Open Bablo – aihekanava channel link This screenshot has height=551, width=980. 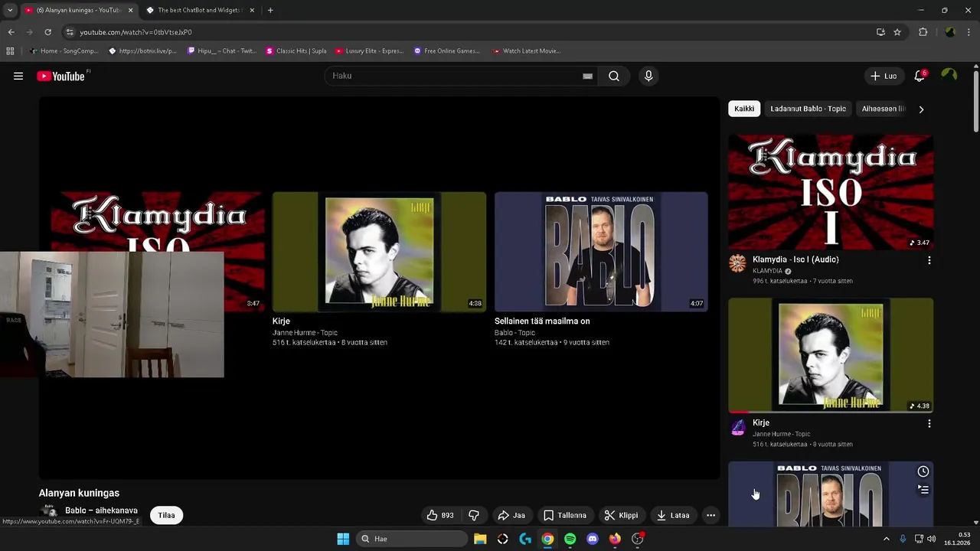(101, 510)
